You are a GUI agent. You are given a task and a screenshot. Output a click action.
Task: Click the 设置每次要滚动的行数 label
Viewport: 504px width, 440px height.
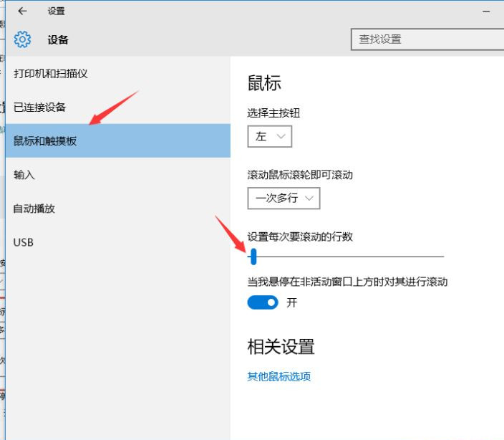[x=300, y=236]
